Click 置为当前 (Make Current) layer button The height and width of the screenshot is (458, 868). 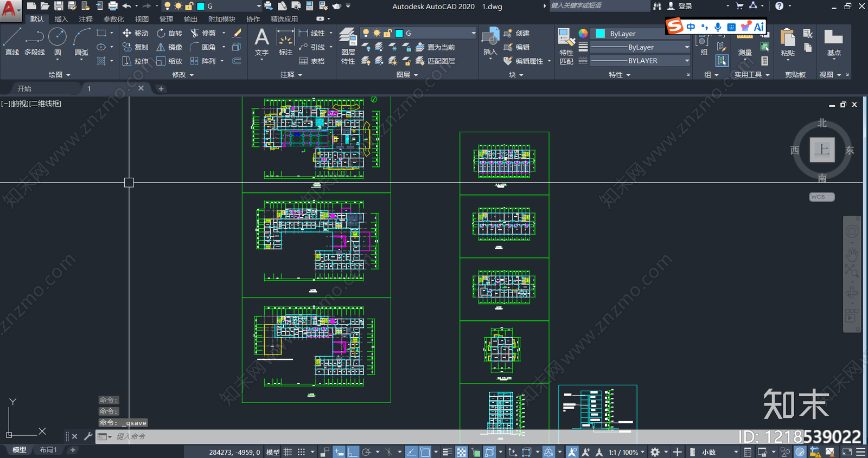[x=435, y=47]
